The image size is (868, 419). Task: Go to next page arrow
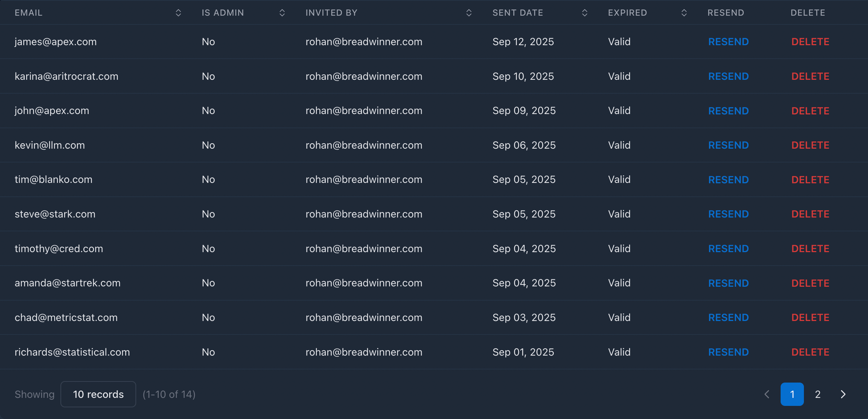click(843, 394)
